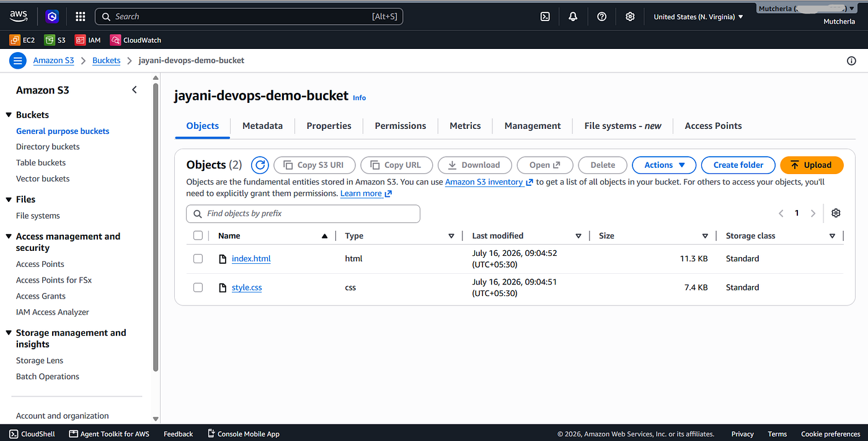The image size is (868, 441).
Task: Click the style.css file icon
Action: [x=223, y=287]
